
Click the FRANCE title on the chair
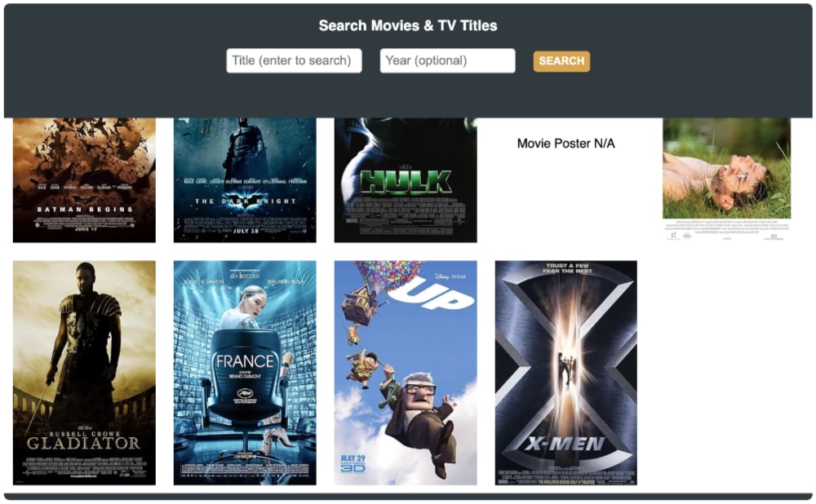pos(245,361)
